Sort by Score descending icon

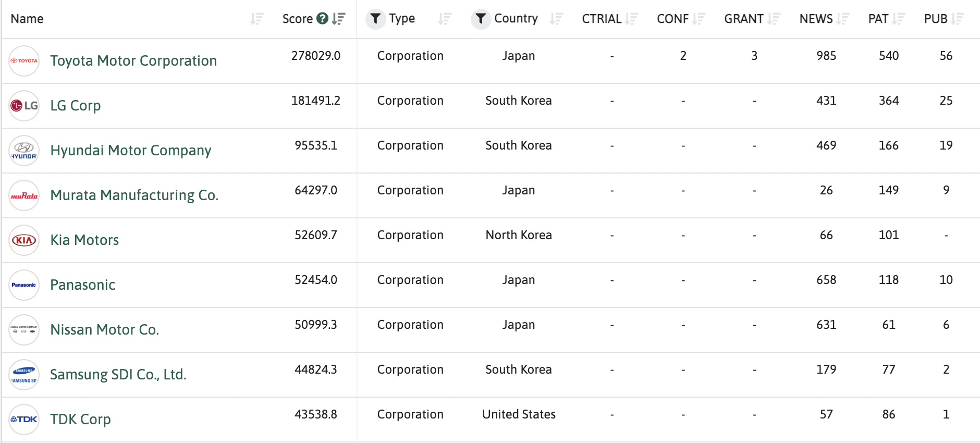click(339, 19)
